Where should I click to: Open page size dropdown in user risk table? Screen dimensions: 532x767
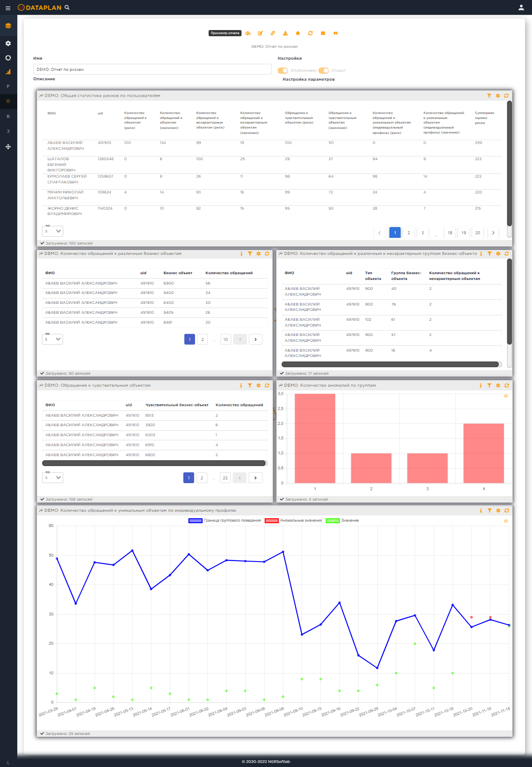53,231
